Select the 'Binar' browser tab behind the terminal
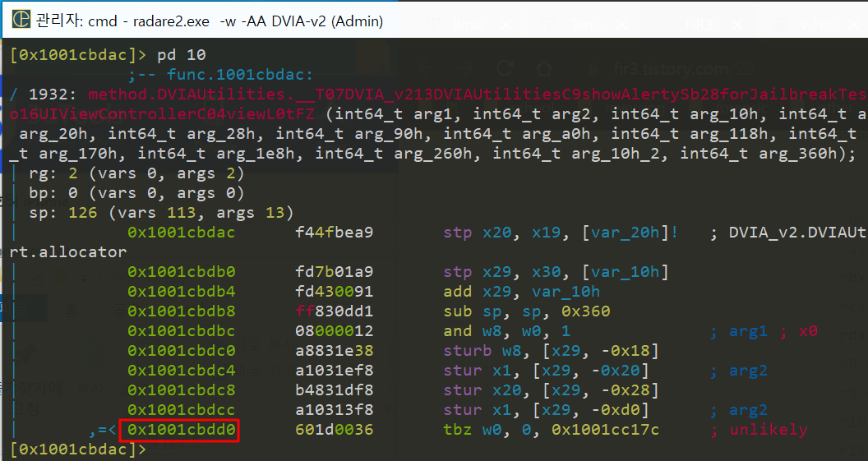868x461 pixels. click(x=469, y=25)
